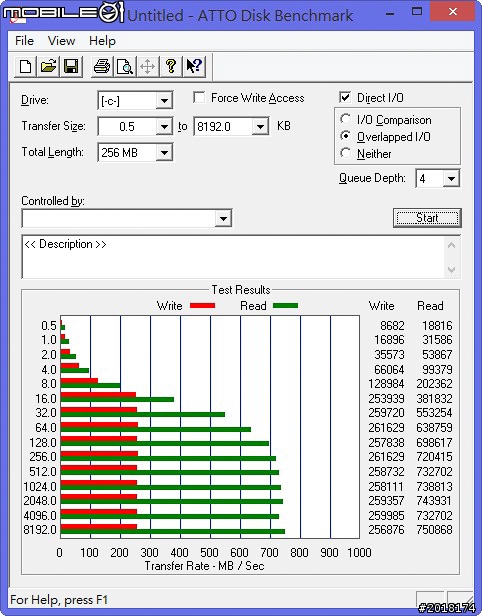Viewport: 482px width, 616px height.
Task: Click description scrollbar down arrow
Action: pyautogui.click(x=451, y=270)
